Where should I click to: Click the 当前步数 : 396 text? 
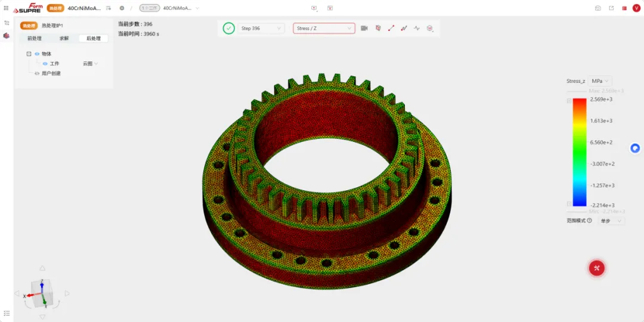(x=135, y=24)
